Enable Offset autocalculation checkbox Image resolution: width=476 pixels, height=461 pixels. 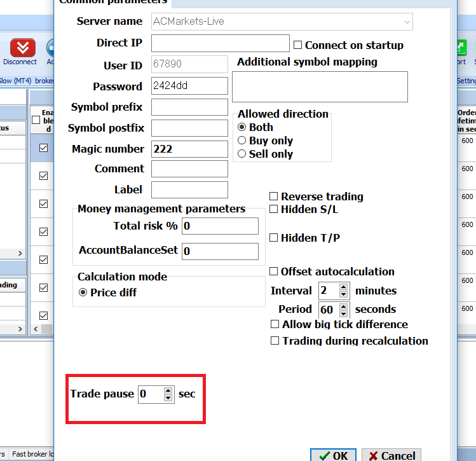[x=273, y=271]
